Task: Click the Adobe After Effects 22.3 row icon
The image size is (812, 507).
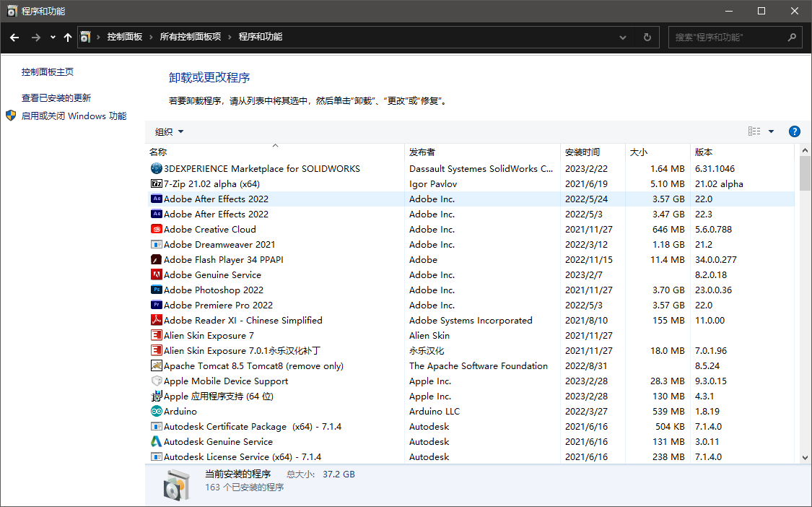Action: pyautogui.click(x=157, y=214)
